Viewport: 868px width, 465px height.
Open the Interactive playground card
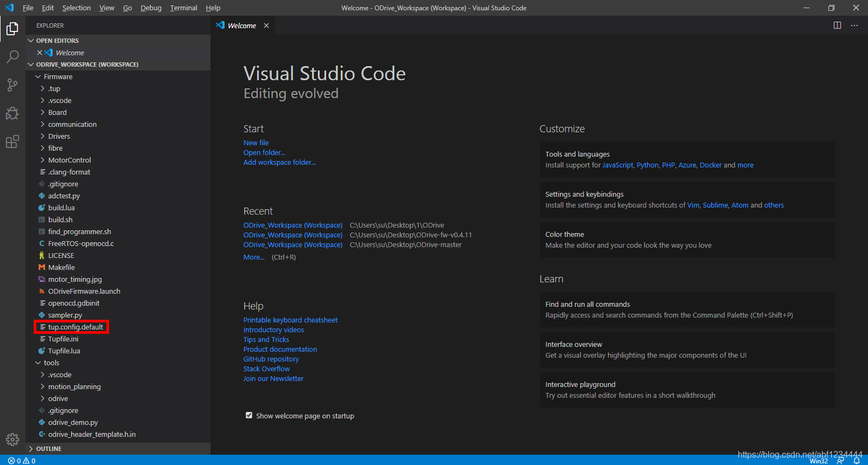[687, 390]
